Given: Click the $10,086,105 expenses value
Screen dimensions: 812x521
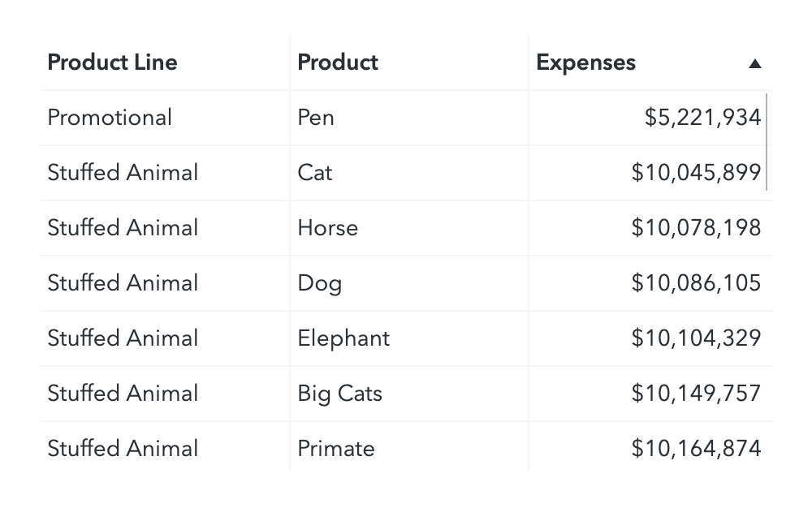Looking at the screenshot, I should 696,283.
